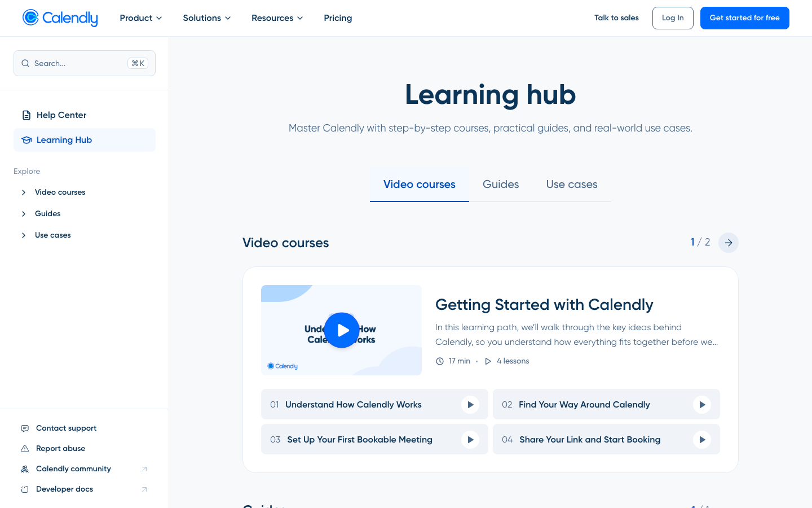The image size is (812, 508).
Task: Play lesson 02 Find Your Way Around
Action: pos(702,405)
